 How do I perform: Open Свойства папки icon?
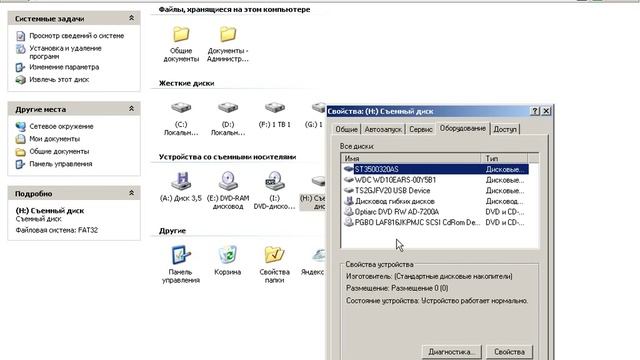[274, 255]
